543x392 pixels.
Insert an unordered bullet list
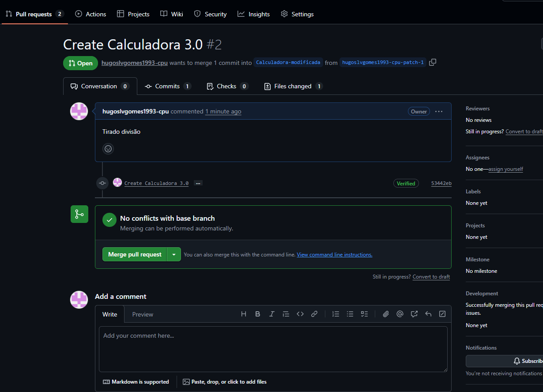[x=350, y=314]
